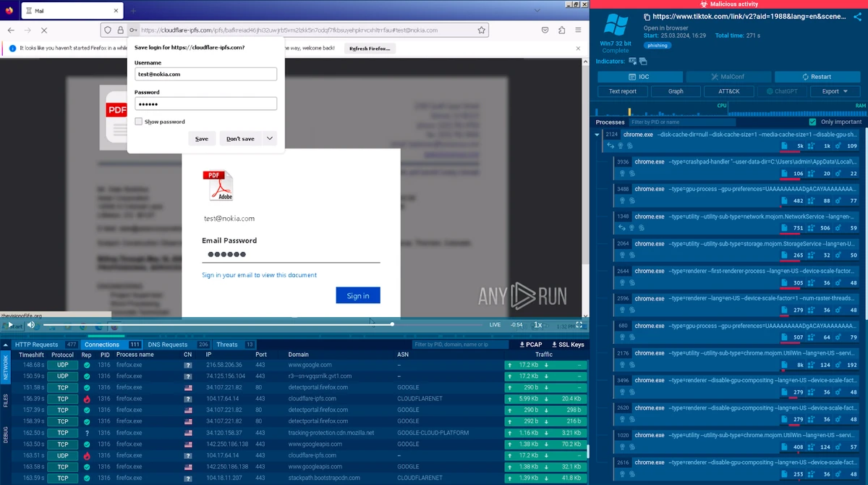Open the NETWORK side tab

click(6, 368)
